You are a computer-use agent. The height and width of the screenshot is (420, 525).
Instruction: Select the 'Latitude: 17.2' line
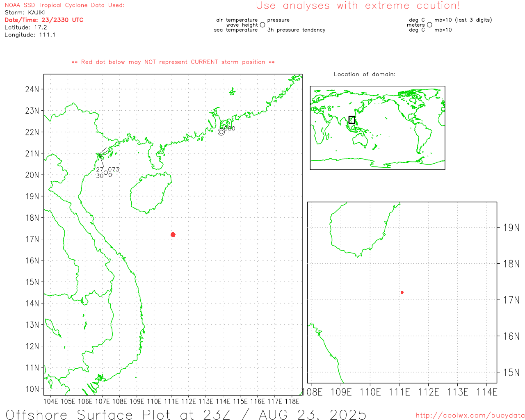tap(26, 27)
